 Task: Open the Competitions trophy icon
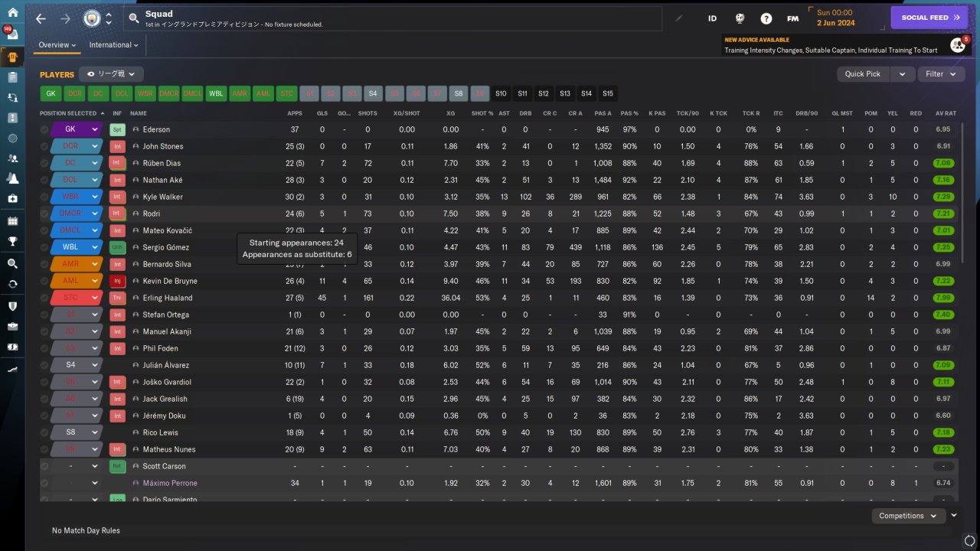(x=12, y=241)
